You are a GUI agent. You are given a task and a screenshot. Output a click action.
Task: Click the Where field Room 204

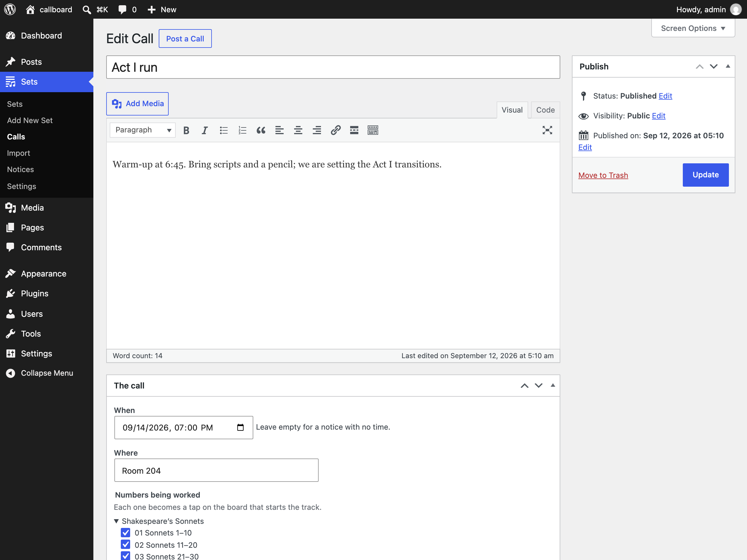pos(217,470)
